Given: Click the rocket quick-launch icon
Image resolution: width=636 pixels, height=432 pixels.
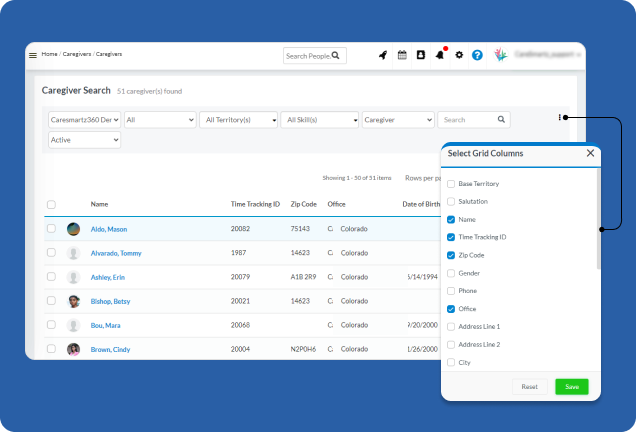Looking at the screenshot, I should tap(382, 55).
